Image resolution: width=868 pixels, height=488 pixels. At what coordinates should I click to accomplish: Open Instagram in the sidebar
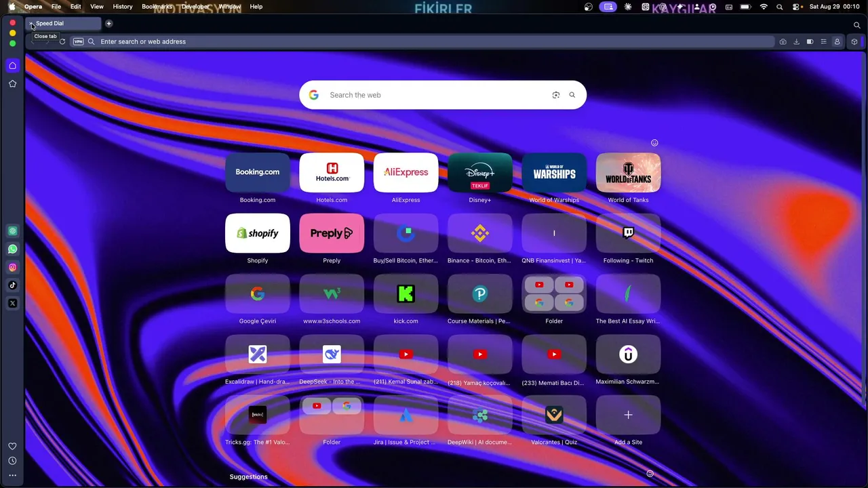click(12, 268)
